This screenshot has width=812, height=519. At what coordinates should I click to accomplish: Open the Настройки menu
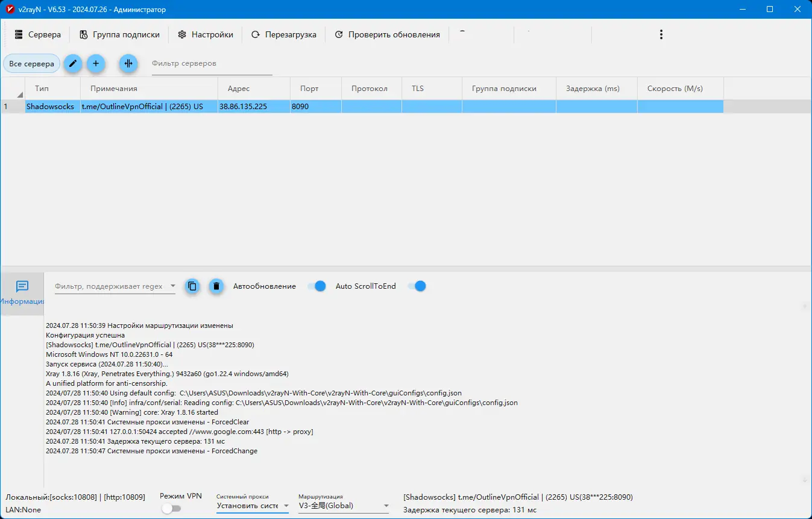pos(206,35)
